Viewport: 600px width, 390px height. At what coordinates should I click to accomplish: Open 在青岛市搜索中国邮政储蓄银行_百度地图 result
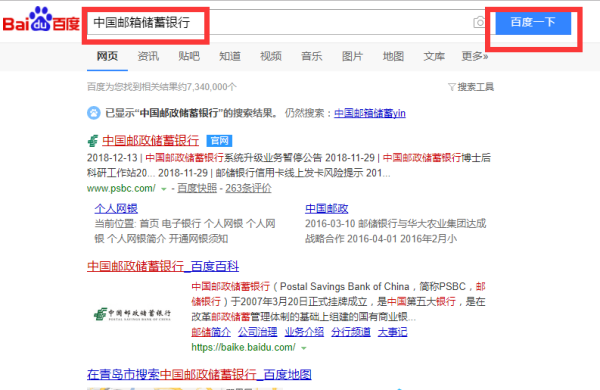point(199,375)
